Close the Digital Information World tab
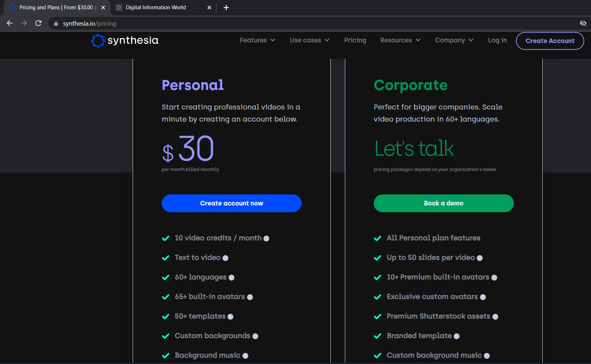The width and height of the screenshot is (591, 364). (x=209, y=7)
